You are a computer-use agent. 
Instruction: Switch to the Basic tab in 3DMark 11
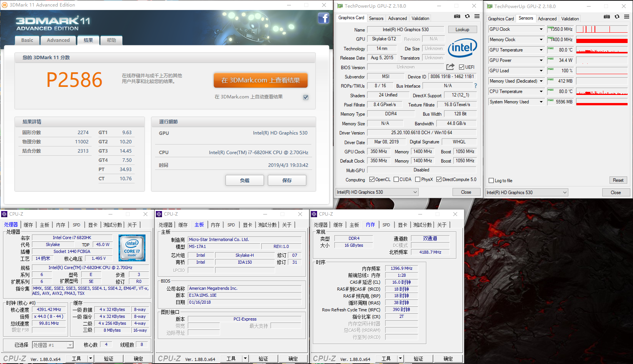coord(27,40)
